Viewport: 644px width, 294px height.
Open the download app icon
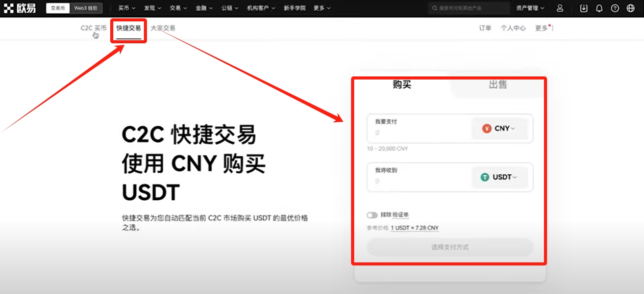tap(584, 8)
